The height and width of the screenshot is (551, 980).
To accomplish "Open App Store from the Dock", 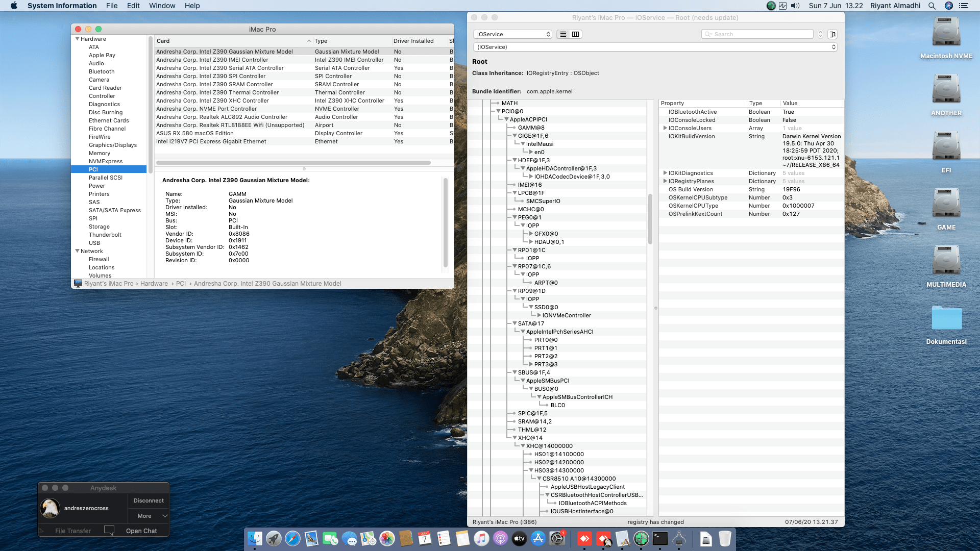I will coord(538,538).
